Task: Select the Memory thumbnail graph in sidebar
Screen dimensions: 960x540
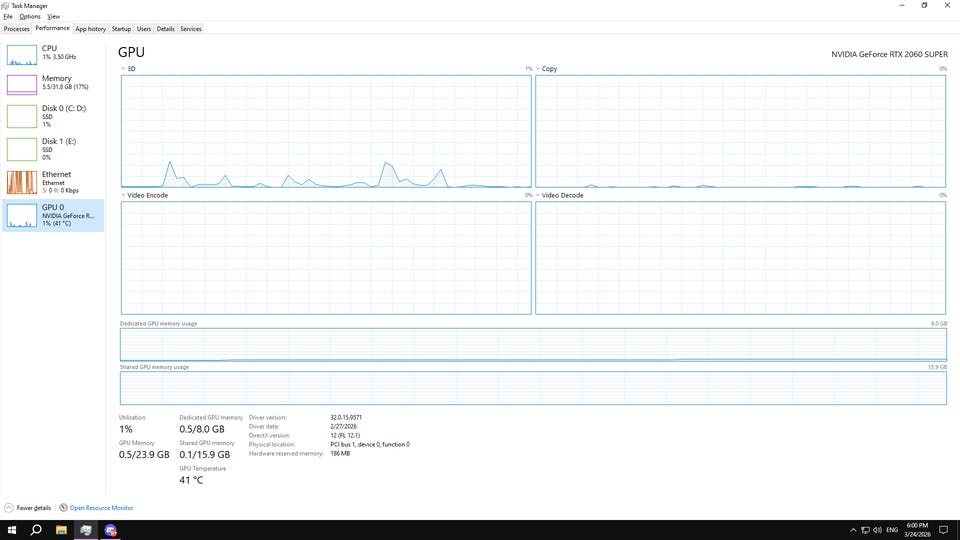Action: 21,84
